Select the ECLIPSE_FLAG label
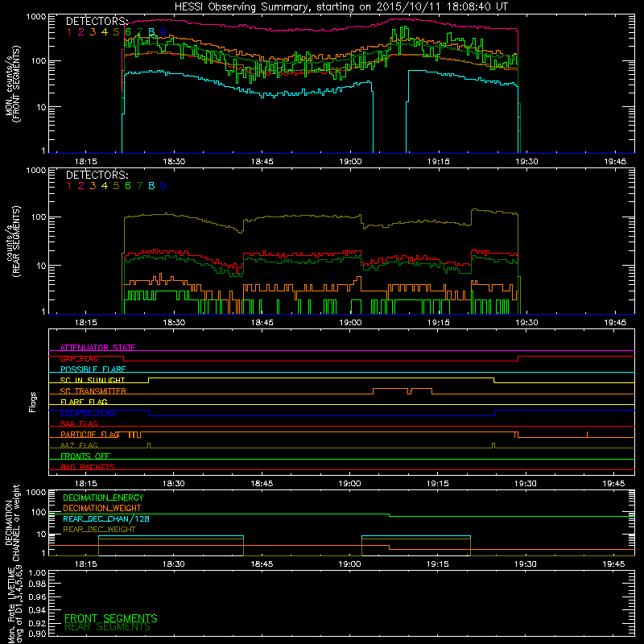This screenshot has width=644, height=644. tap(88, 413)
